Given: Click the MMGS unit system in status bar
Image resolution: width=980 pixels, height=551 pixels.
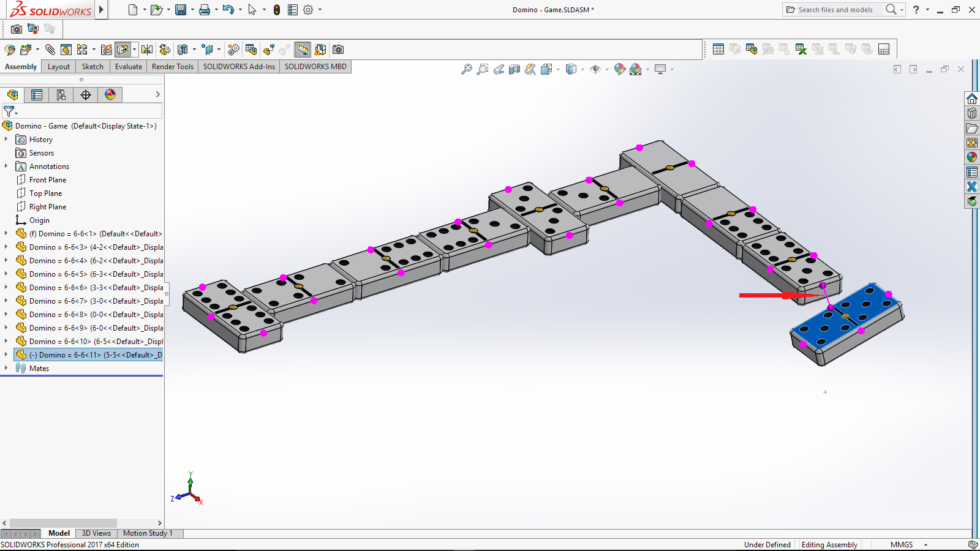Looking at the screenshot, I should pyautogui.click(x=901, y=545).
